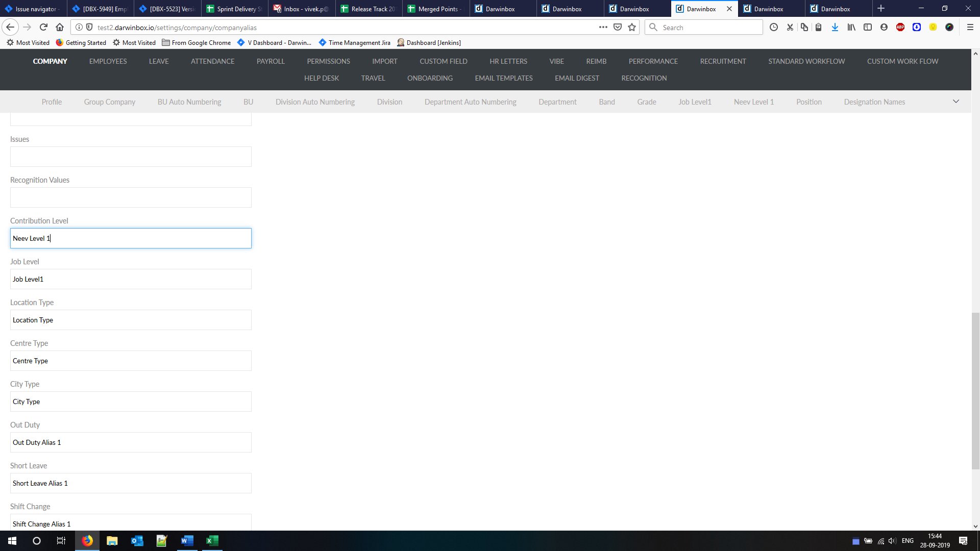Open the Firefox hamburger menu

[x=970, y=28]
